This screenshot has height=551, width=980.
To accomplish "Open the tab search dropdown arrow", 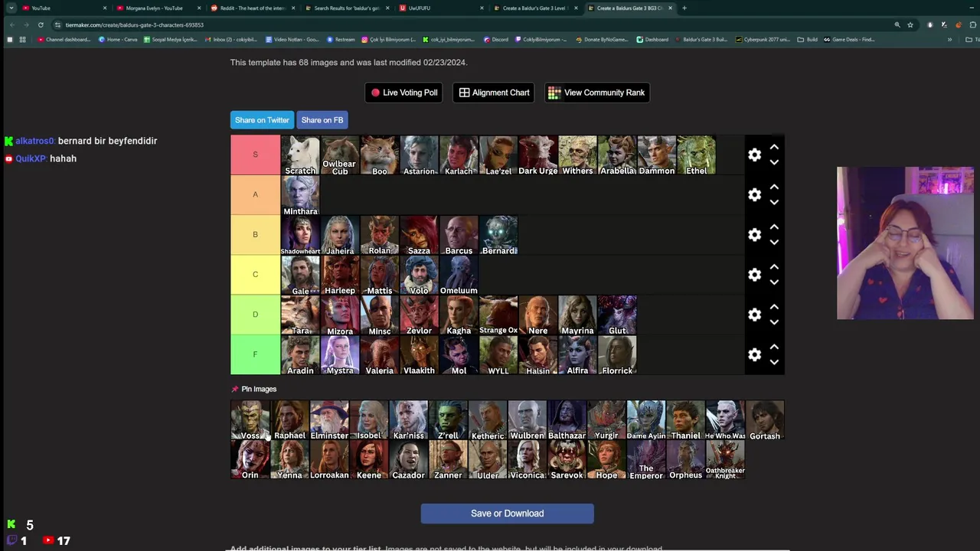I will (11, 8).
